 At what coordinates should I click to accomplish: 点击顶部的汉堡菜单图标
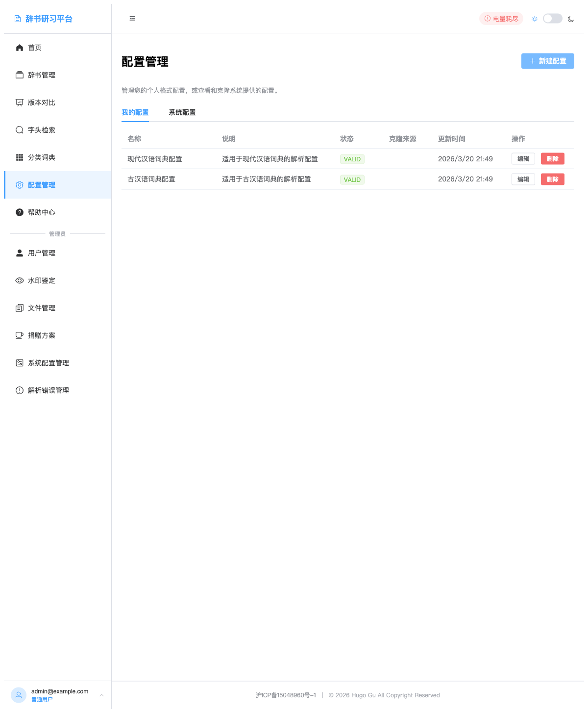132,18
